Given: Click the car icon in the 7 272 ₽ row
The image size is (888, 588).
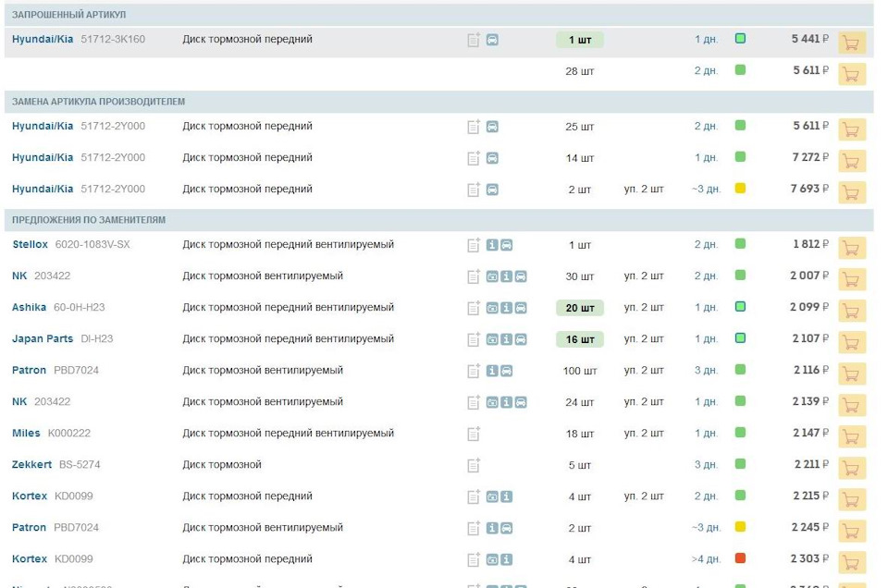Looking at the screenshot, I should click(492, 158).
